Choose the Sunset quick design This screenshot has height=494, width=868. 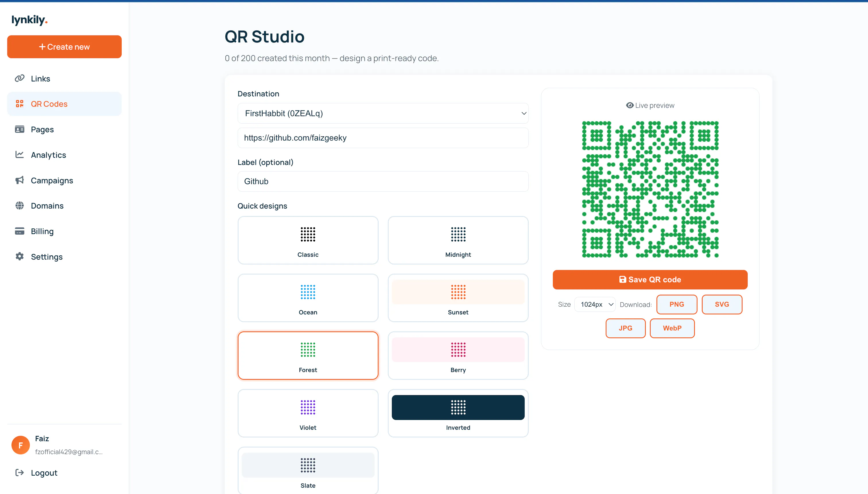tap(458, 298)
